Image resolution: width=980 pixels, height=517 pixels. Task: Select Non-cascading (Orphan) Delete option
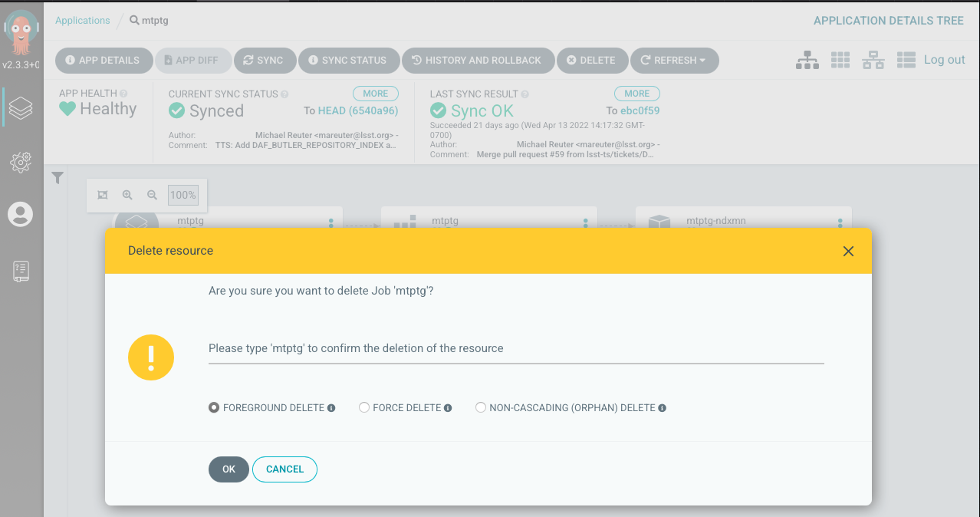481,408
